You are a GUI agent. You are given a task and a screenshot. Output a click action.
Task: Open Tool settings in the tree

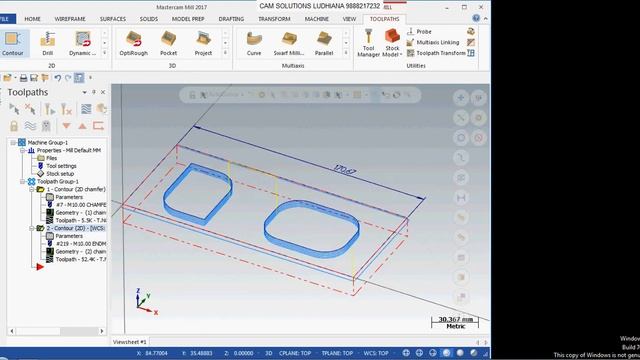point(61,166)
